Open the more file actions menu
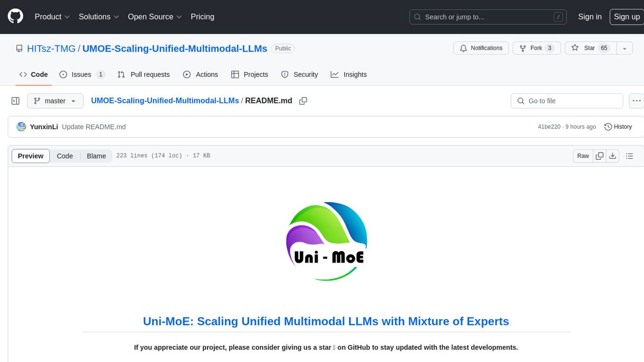The image size is (644, 362). (x=636, y=101)
